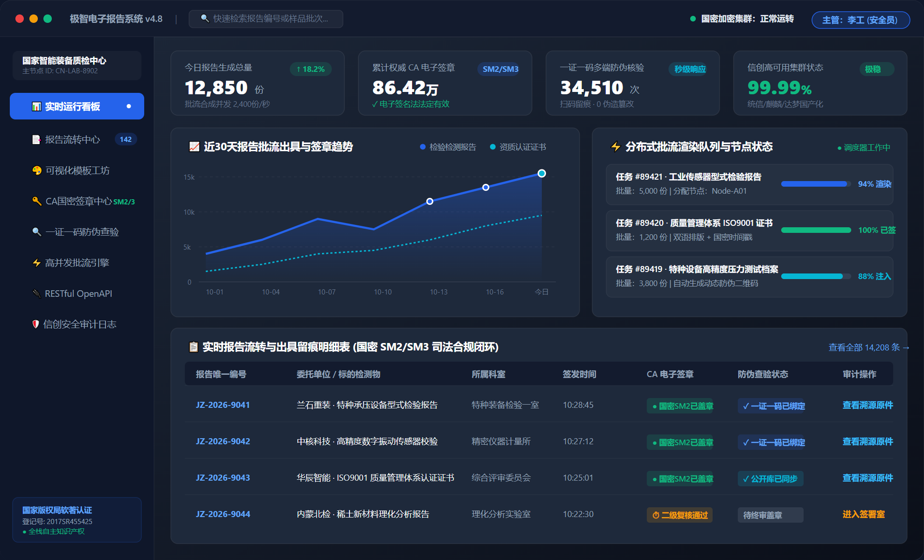Click the 今日报告生成总量 stat card

tap(258, 83)
